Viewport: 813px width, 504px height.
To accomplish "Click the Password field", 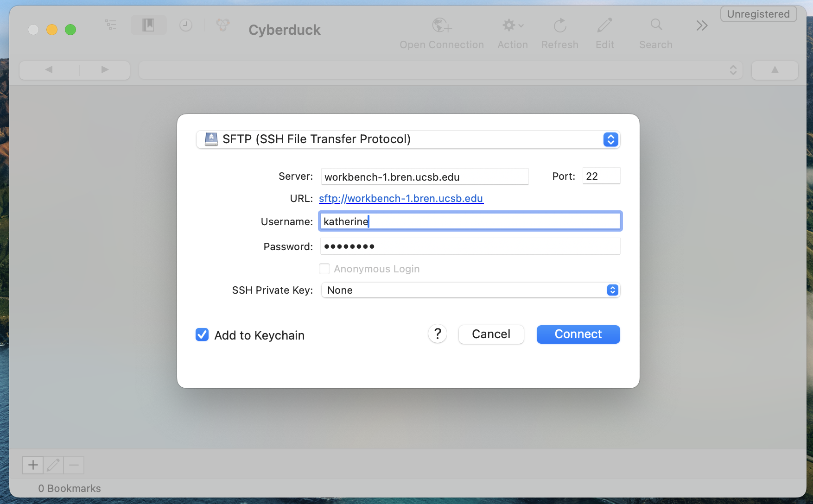I will [470, 246].
